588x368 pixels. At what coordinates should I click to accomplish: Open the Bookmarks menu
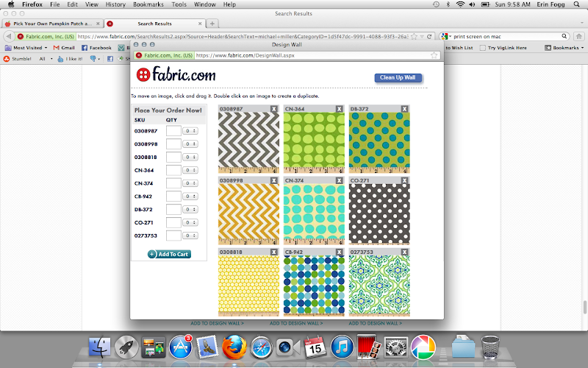pyautogui.click(x=148, y=4)
